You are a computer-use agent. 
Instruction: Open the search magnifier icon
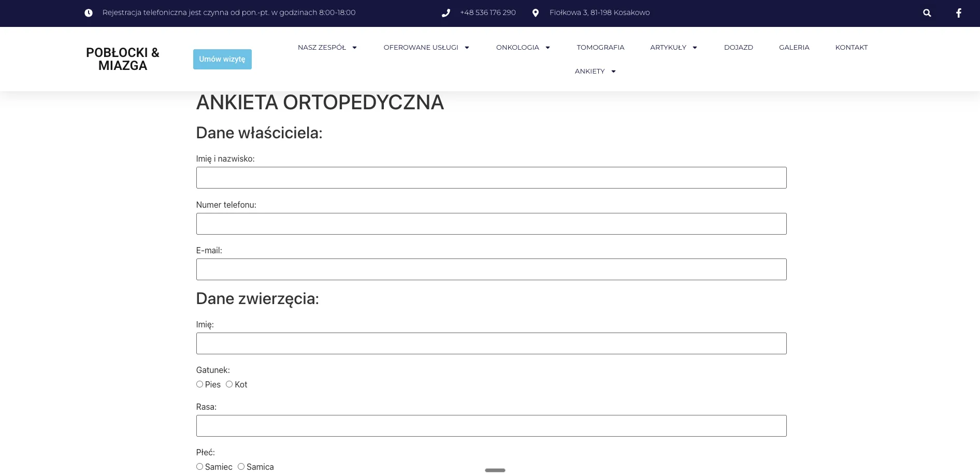coord(927,13)
